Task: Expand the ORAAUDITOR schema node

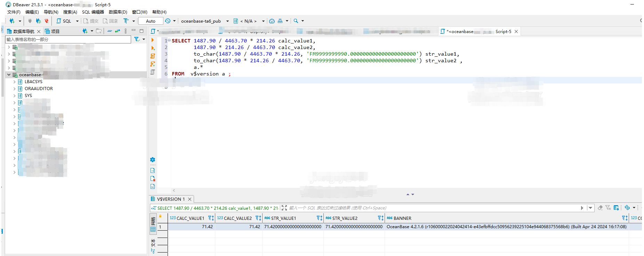Action: point(14,89)
